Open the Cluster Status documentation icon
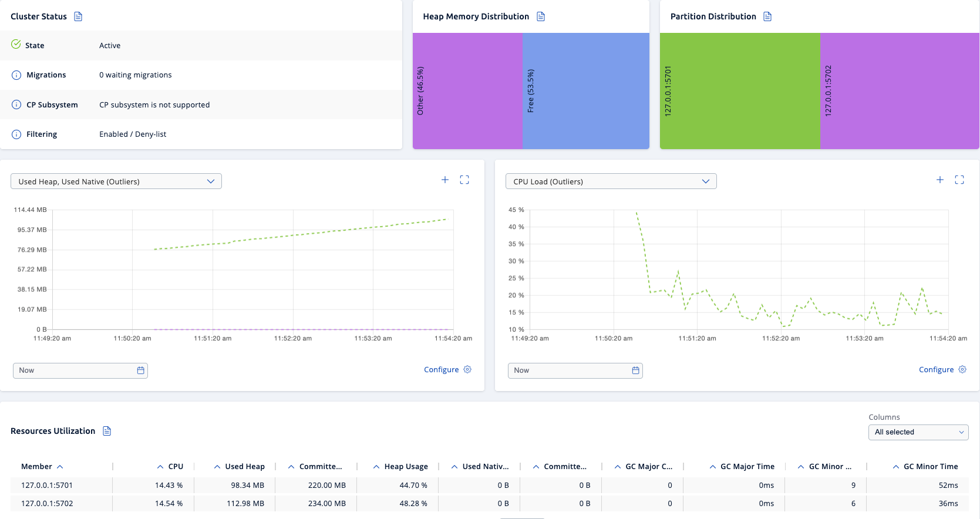The image size is (980, 519). pyautogui.click(x=78, y=16)
